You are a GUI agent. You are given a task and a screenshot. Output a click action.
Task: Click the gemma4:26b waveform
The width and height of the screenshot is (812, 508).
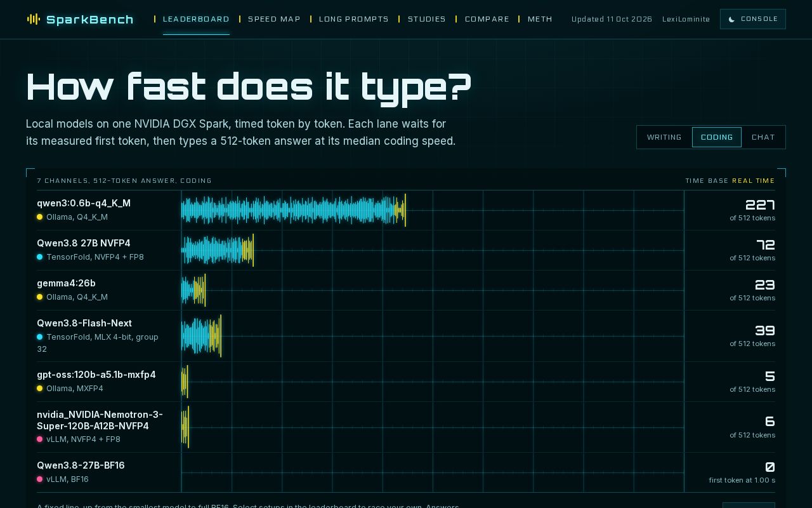coord(193,290)
